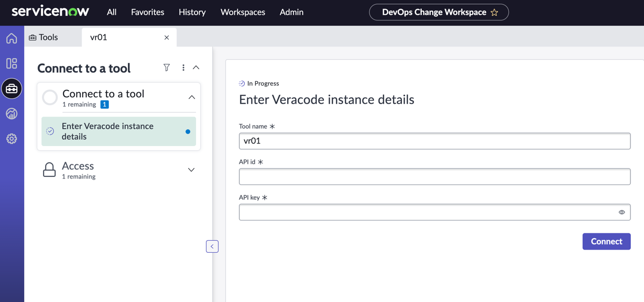644x302 pixels.
Task: Click DevOps Change Workspace pill button
Action: 439,12
